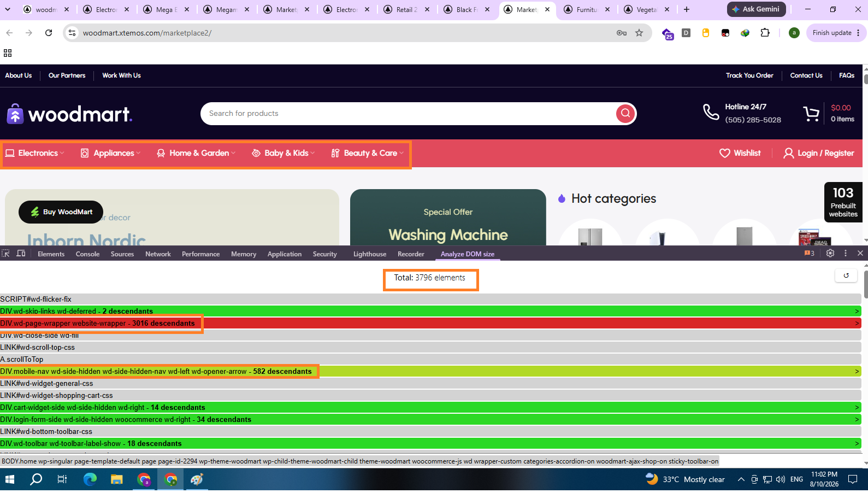Reload the page using the browser refresh icon

[x=49, y=33]
